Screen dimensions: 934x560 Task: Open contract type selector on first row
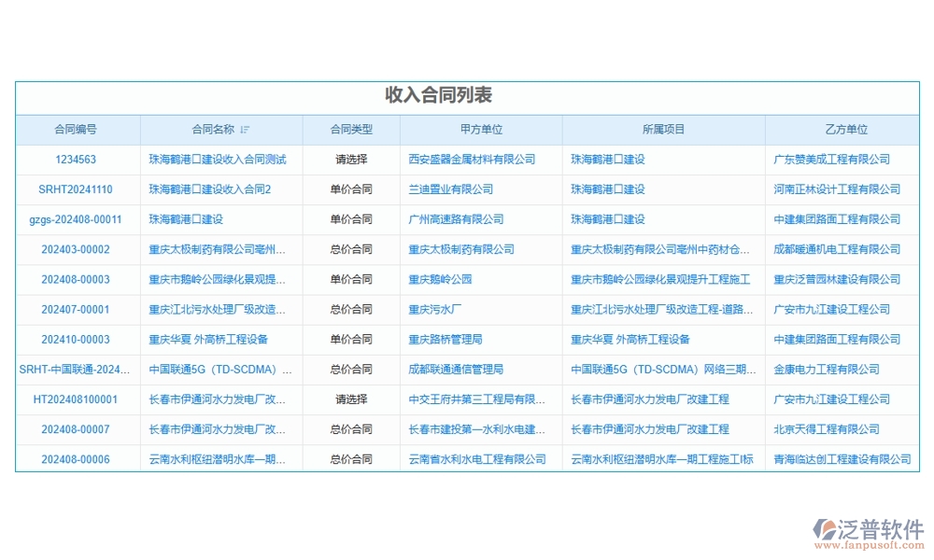tap(350, 159)
